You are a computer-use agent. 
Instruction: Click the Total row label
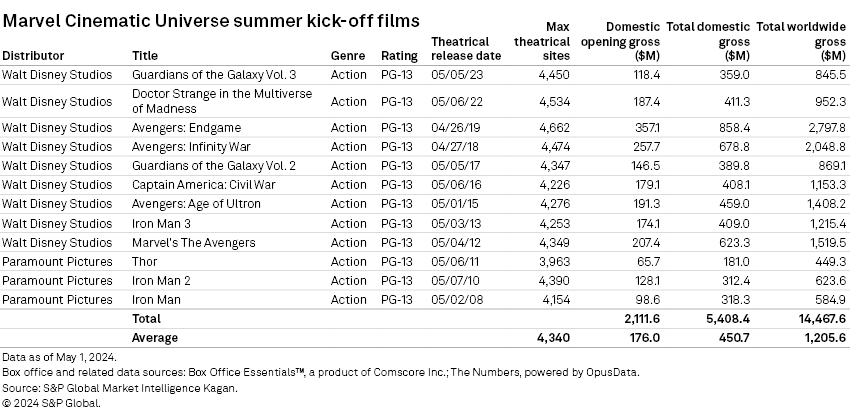147,318
